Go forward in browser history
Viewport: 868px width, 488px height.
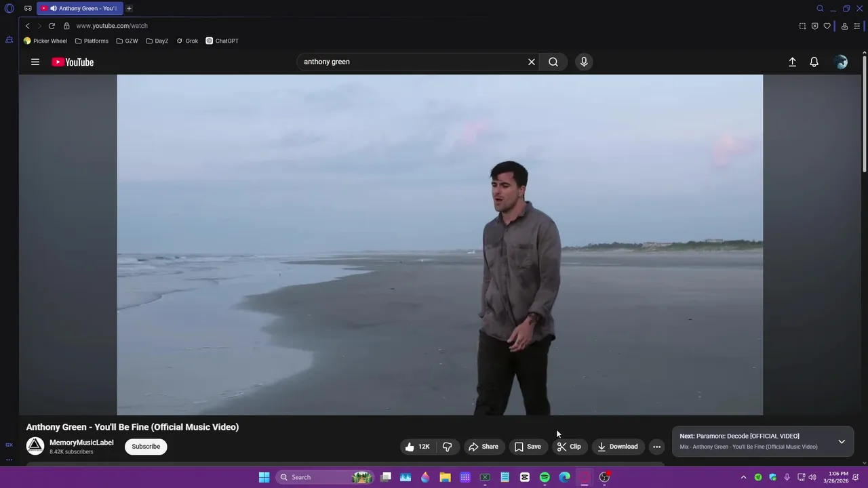39,26
